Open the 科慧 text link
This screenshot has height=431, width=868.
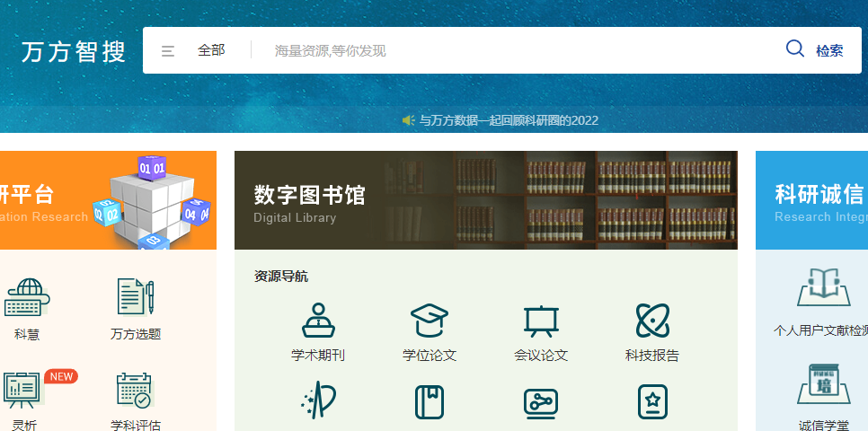(27, 334)
